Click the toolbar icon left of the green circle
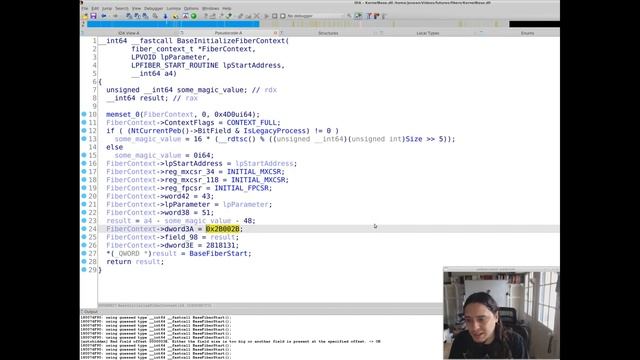Viewport: 640px width, 360px height. (x=185, y=16)
